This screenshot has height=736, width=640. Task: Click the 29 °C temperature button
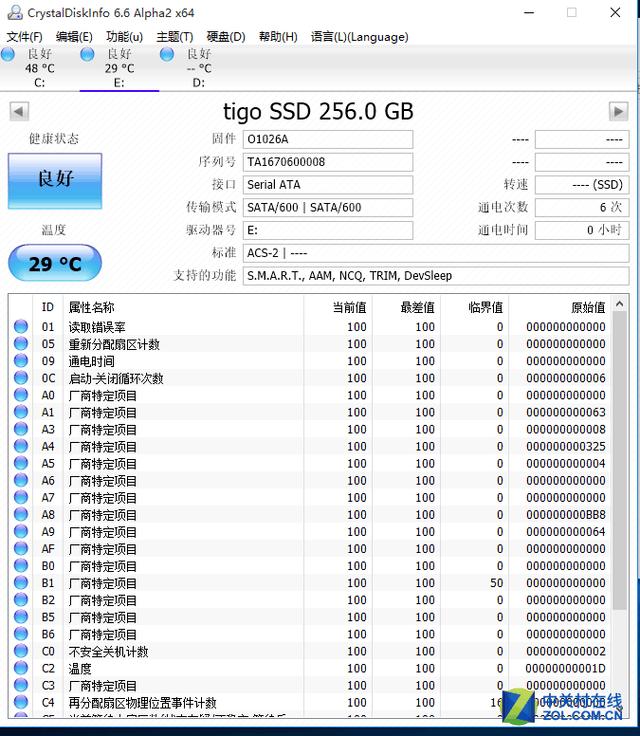55,263
